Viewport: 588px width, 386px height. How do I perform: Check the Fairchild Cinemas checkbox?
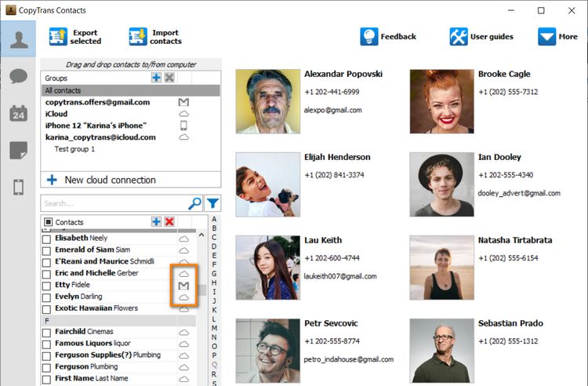[46, 333]
